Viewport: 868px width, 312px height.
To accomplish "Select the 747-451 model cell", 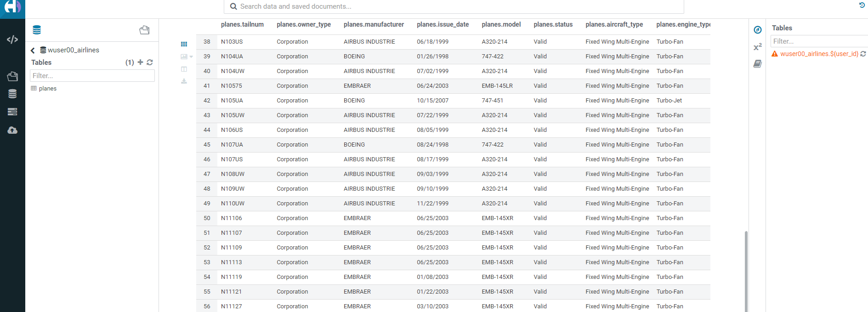I will pos(492,101).
